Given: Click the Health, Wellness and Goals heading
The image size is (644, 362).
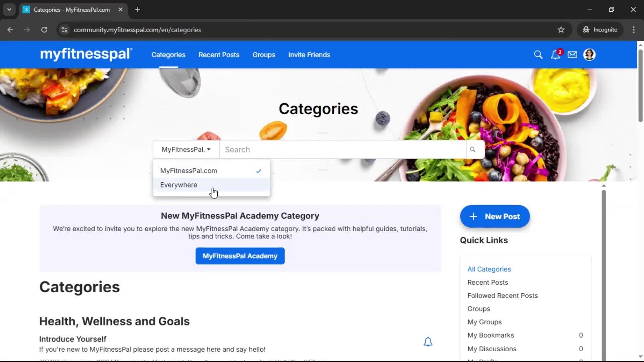Looking at the screenshot, I should point(114,321).
